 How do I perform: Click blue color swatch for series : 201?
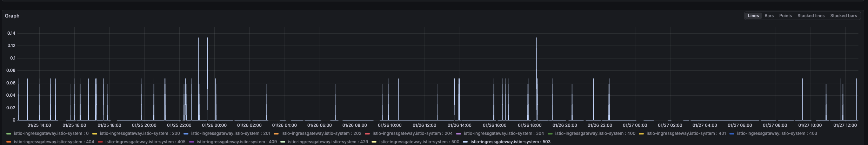point(186,134)
